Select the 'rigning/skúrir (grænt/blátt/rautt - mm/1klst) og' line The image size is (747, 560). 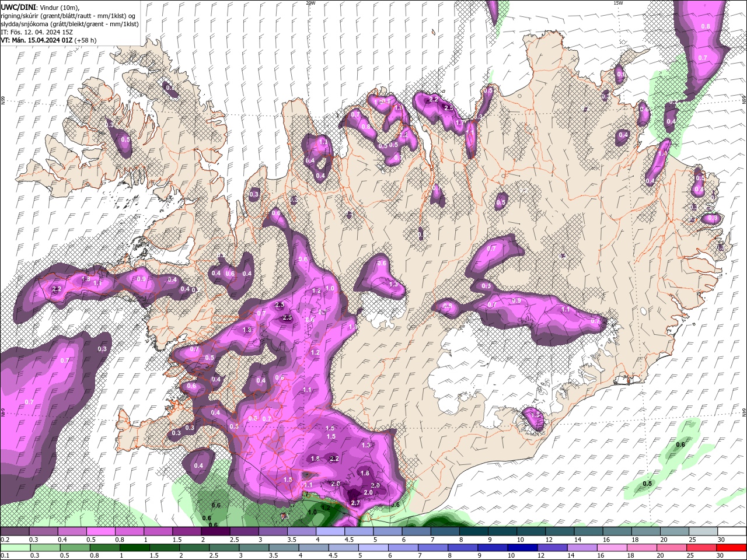[x=69, y=16]
